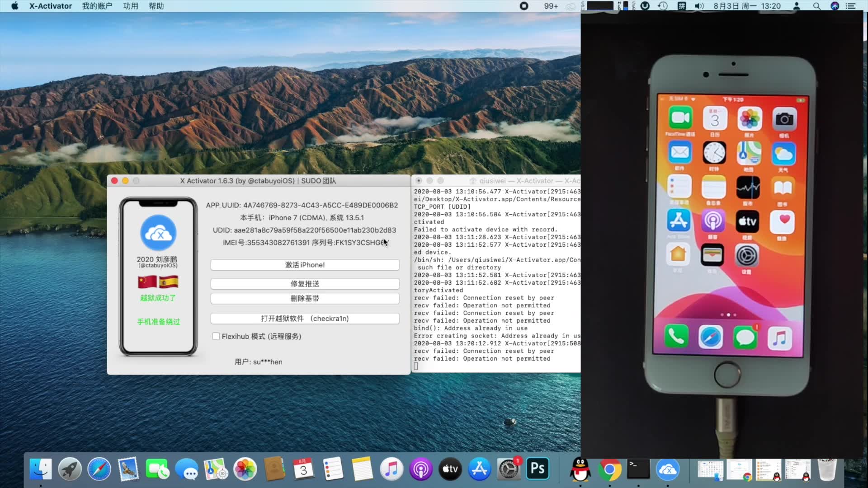The image size is (868, 488).
Task: Open the Apple menu
Action: 14,6
